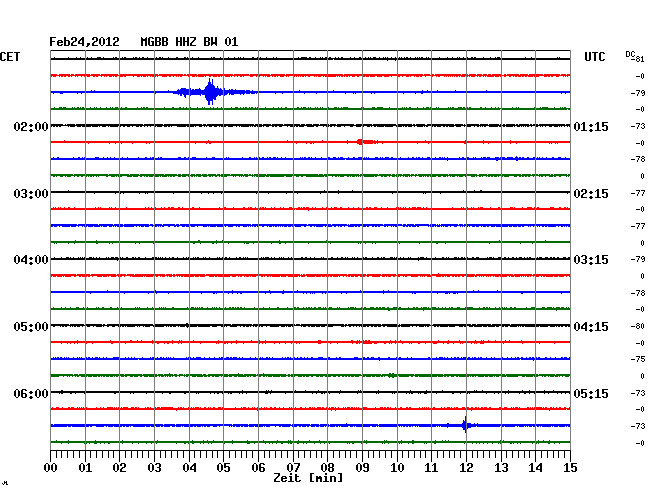This screenshot has height=494, width=650.
Task: Click the red burst near minute 09
Action: pos(366,142)
